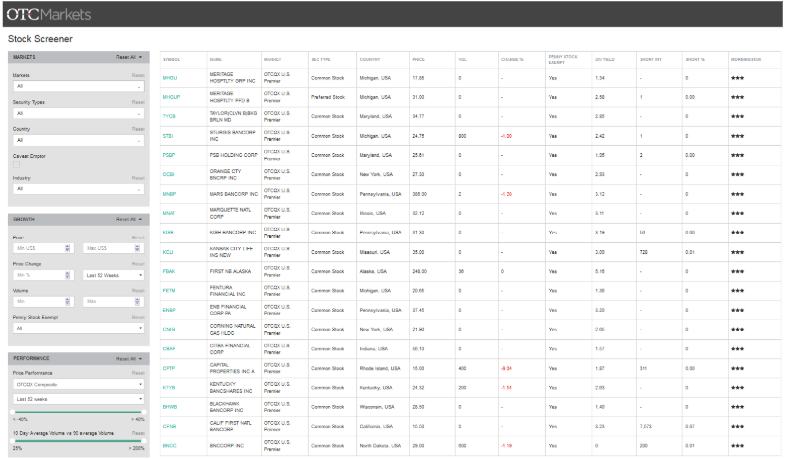This screenshot has width=787, height=459.
Task: Click Reset All in the Performance section
Action: click(129, 359)
